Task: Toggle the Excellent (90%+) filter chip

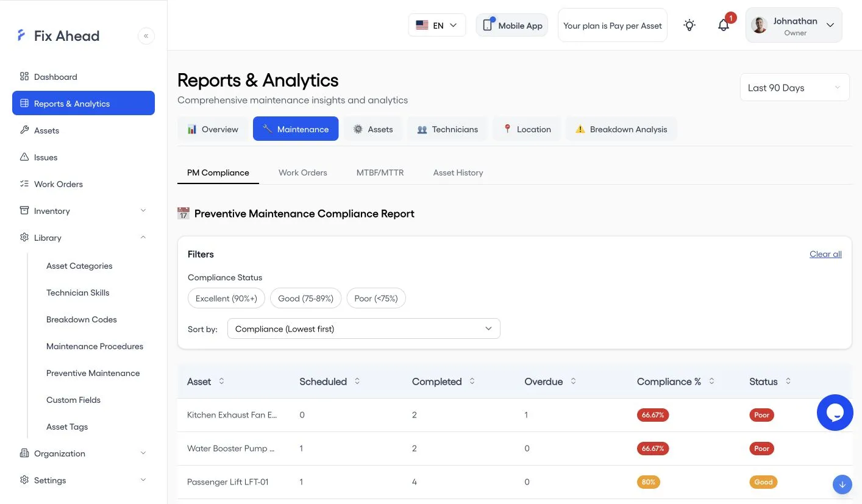Action: click(226, 298)
